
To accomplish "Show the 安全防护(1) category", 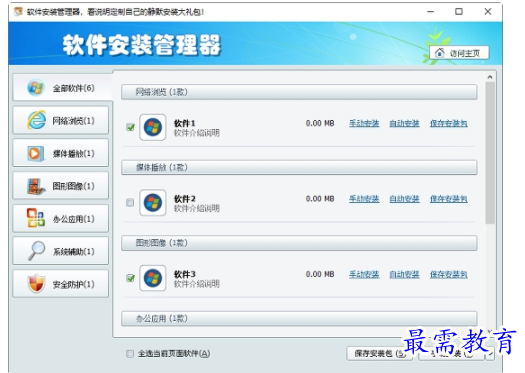I will tap(61, 284).
